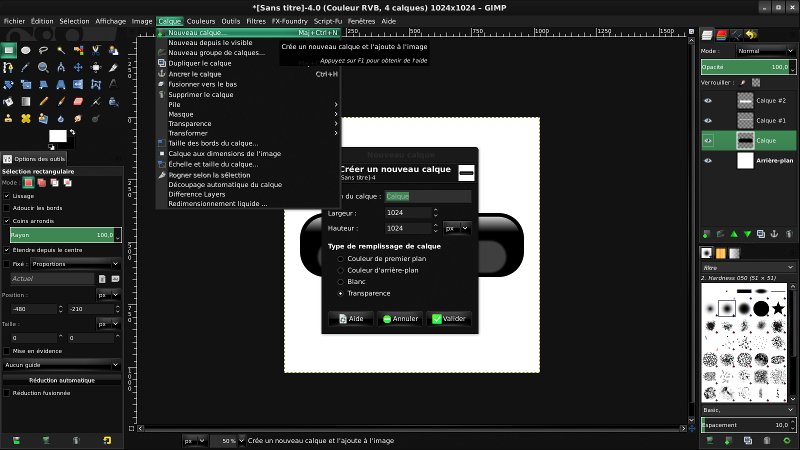Viewport: 800px width, 450px height.
Task: Select the Arrière-plan layer thumbnail
Action: click(x=745, y=161)
